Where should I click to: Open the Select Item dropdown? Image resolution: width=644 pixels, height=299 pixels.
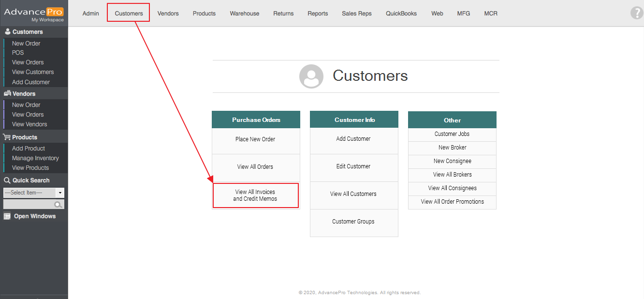point(34,193)
